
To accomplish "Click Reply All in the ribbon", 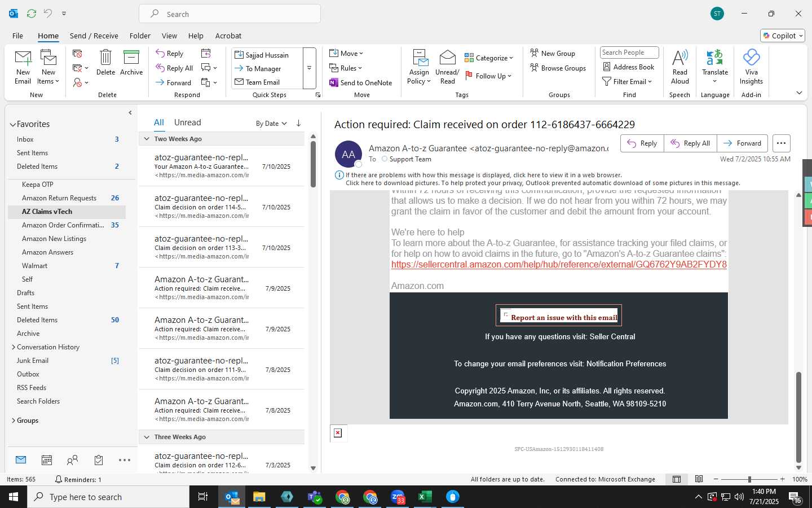I will [175, 68].
